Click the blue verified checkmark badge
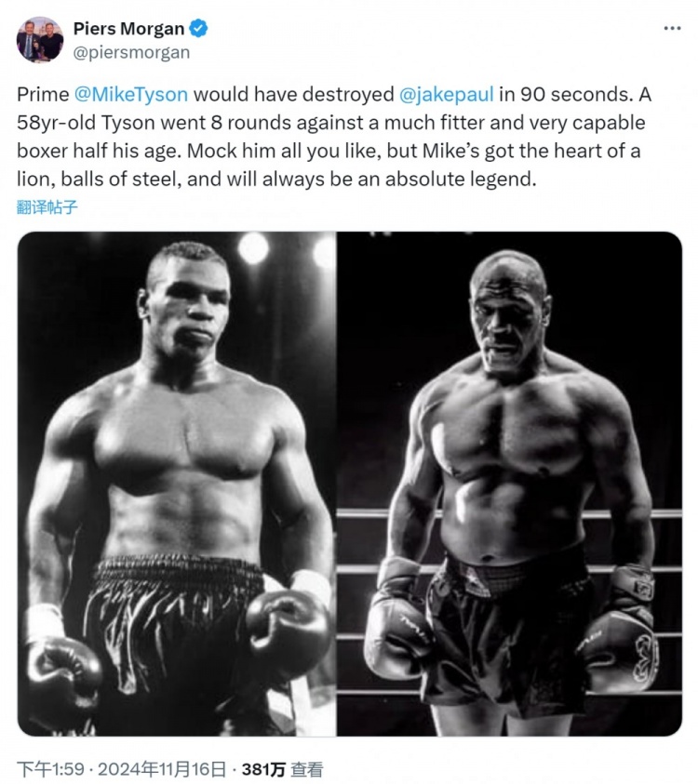Screen dimensions: 698x784 [x=199, y=29]
